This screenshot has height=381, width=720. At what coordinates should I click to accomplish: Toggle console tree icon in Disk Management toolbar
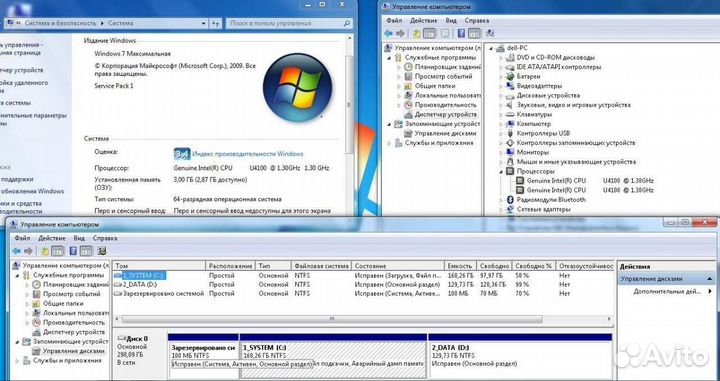(57, 251)
